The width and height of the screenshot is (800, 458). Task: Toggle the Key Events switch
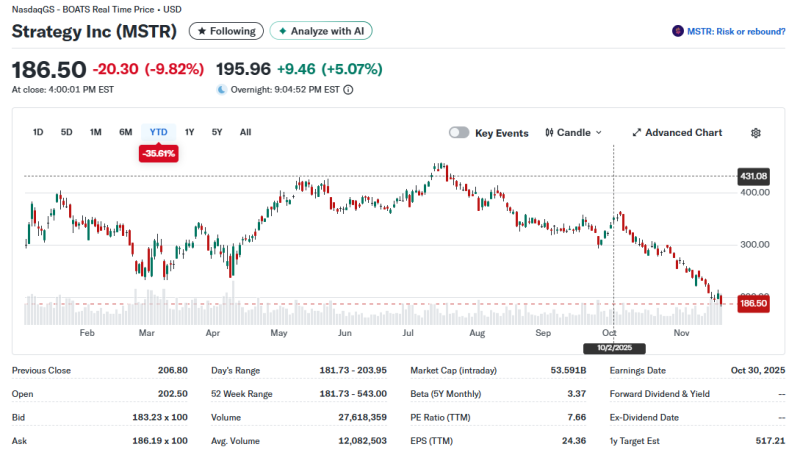(x=459, y=133)
